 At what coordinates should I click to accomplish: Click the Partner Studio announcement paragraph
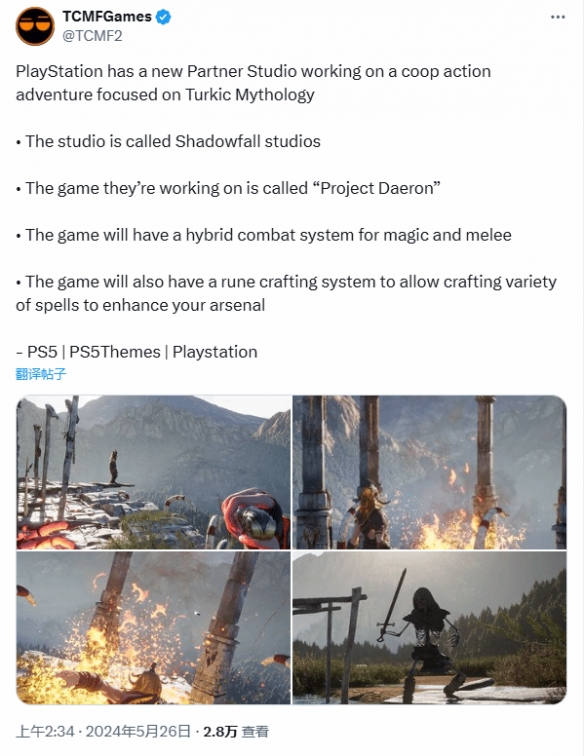(253, 82)
